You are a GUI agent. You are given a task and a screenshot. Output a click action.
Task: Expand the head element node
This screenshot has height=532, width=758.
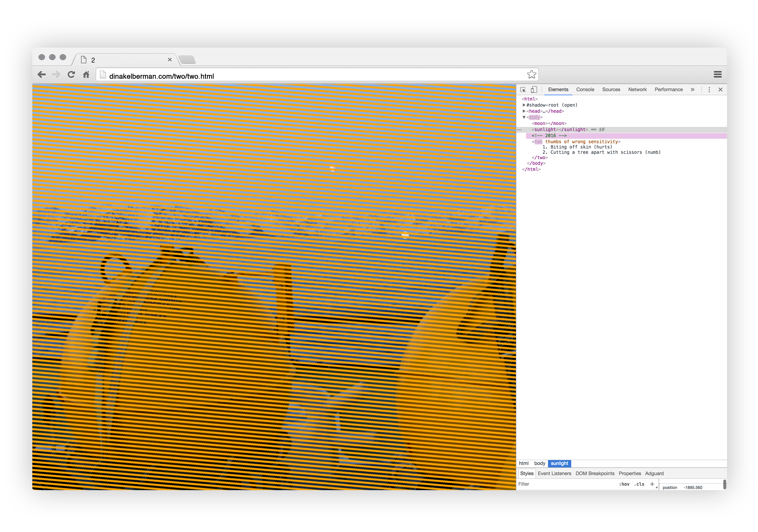(x=524, y=111)
